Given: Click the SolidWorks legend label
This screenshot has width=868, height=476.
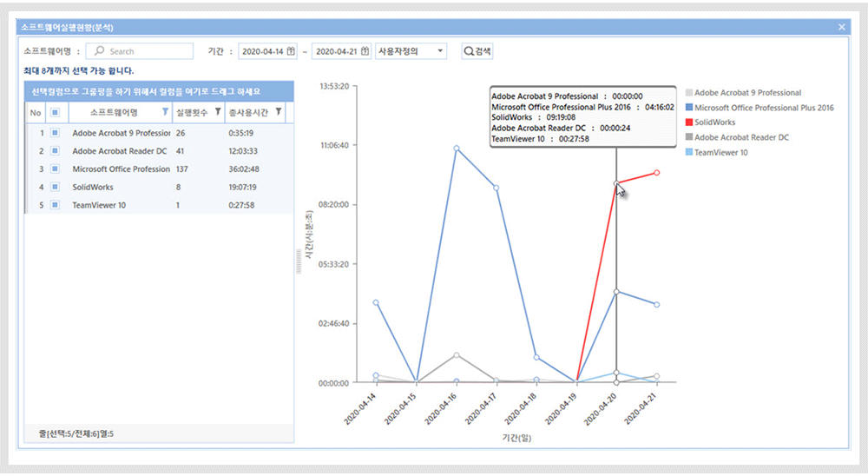Looking at the screenshot, I should (x=714, y=122).
